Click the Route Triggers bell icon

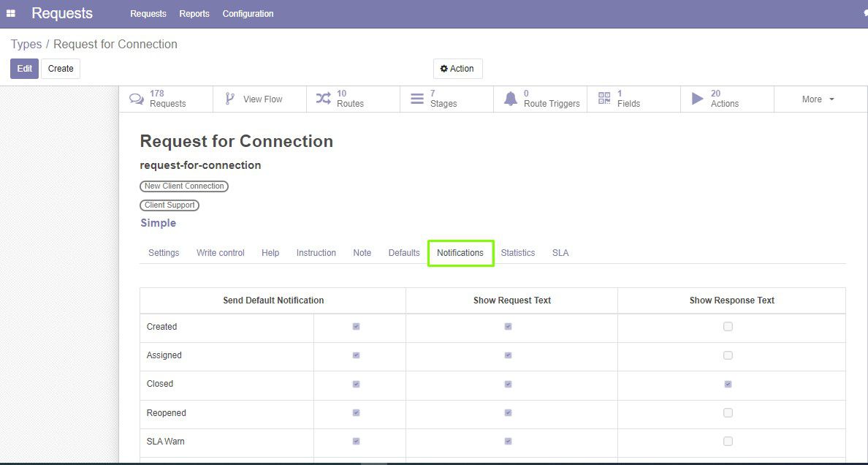(x=511, y=99)
